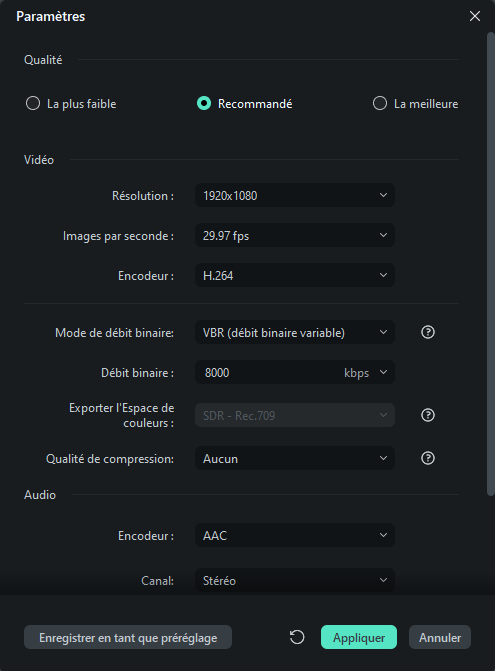
Task: Click the Appliquer button
Action: click(359, 637)
